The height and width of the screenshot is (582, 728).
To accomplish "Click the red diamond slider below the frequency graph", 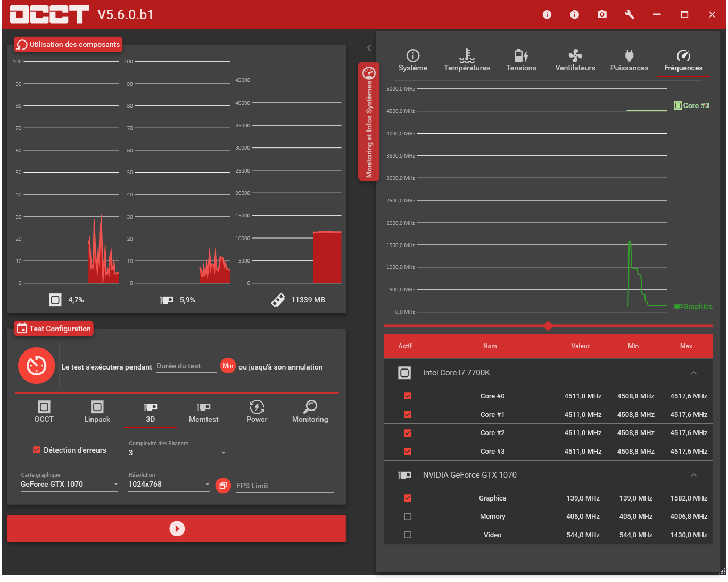I will [x=548, y=326].
